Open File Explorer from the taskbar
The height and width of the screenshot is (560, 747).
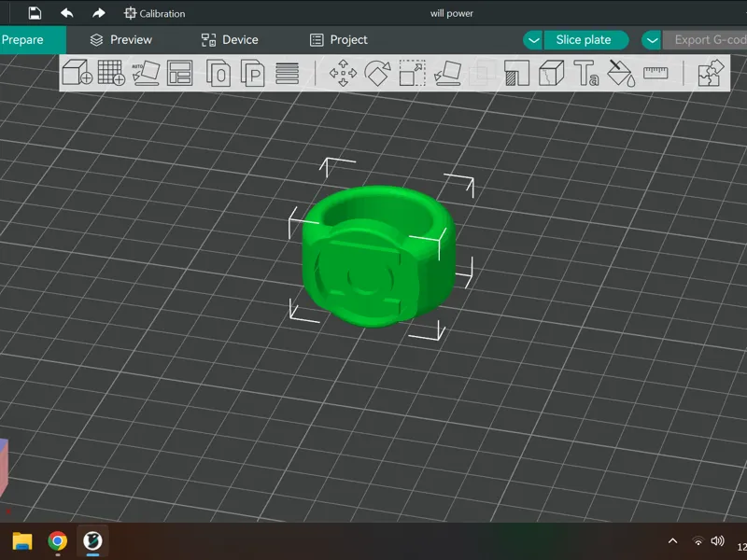(x=21, y=541)
